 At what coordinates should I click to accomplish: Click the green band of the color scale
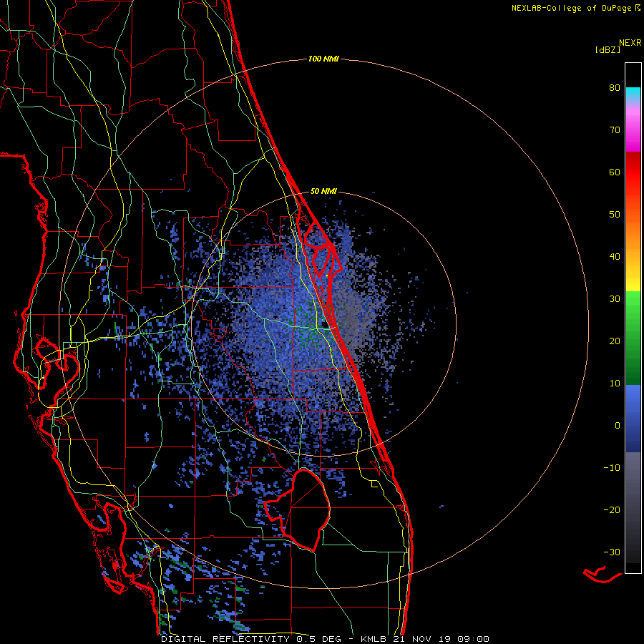click(633, 338)
